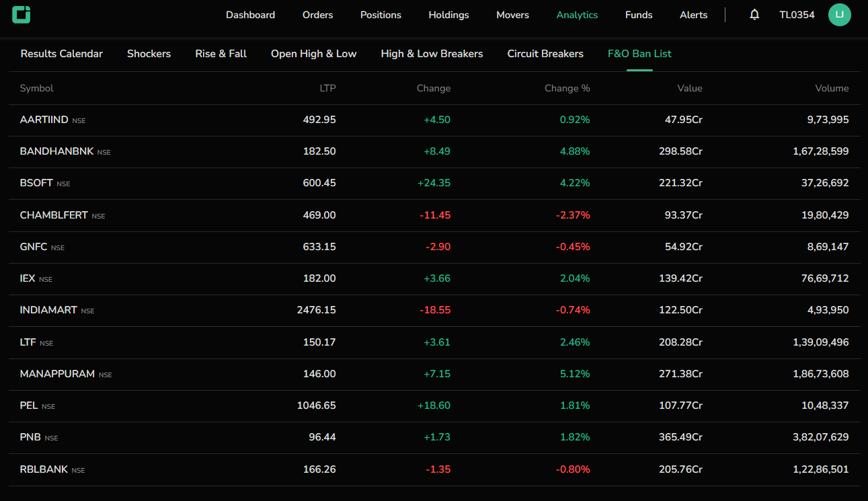
Task: Click IEX volume 76,69,712
Action: pos(825,278)
